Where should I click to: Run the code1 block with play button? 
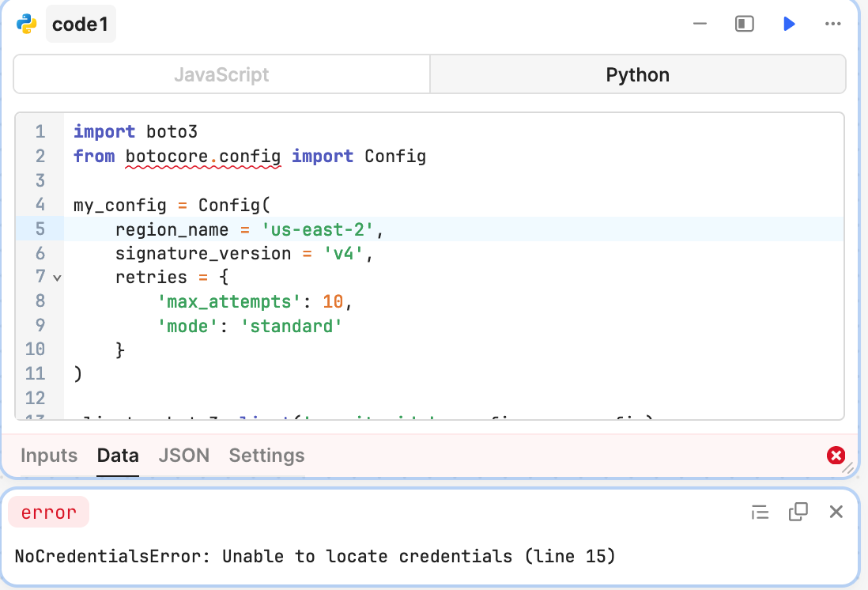(x=789, y=25)
